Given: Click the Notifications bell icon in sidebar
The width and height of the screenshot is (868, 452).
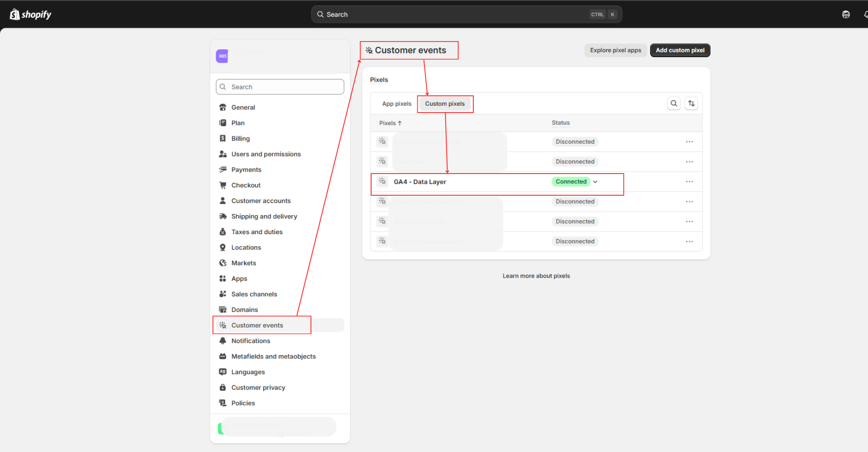Looking at the screenshot, I should click(223, 341).
